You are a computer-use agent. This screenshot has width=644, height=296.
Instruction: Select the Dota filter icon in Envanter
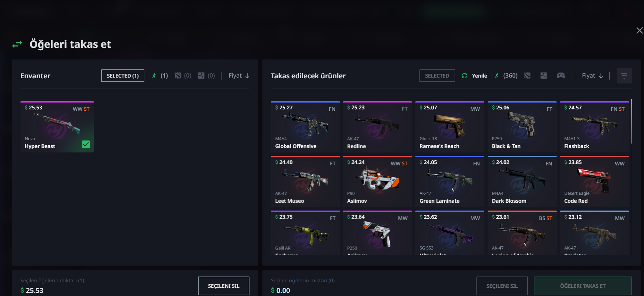pos(178,76)
